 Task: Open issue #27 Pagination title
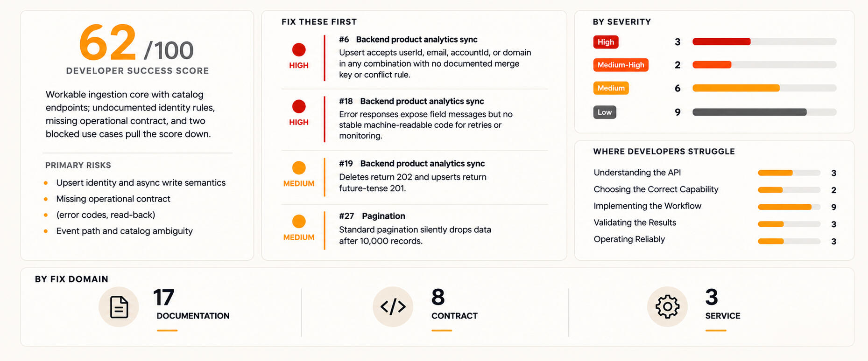coord(372,216)
